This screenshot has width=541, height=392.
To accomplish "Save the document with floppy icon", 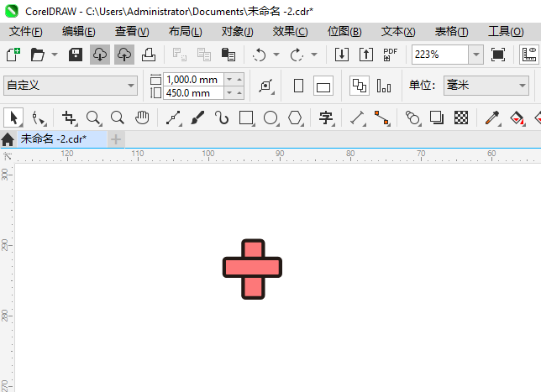I will [x=76, y=55].
